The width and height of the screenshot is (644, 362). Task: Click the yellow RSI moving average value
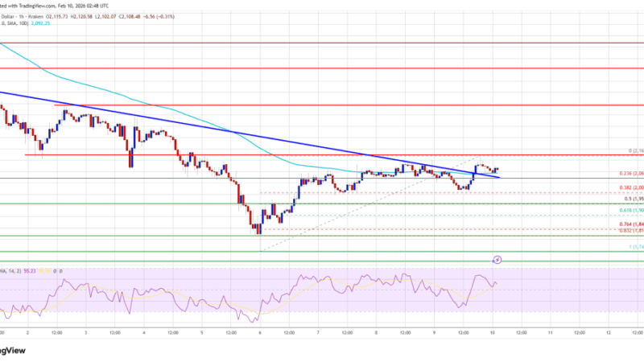click(44, 271)
